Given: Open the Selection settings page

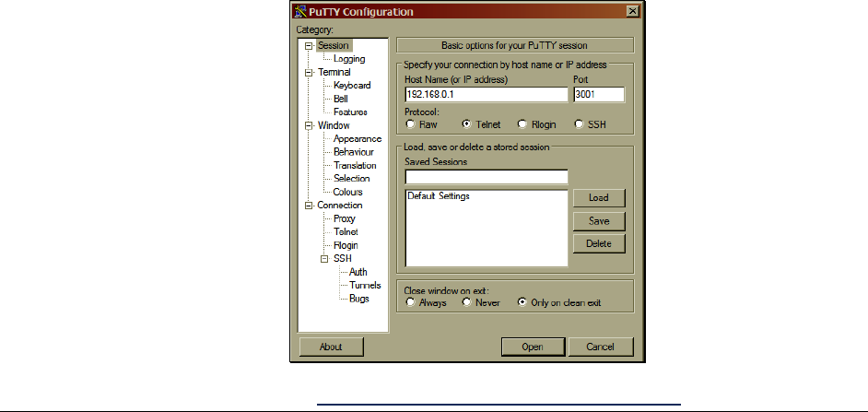Looking at the screenshot, I should (351, 178).
